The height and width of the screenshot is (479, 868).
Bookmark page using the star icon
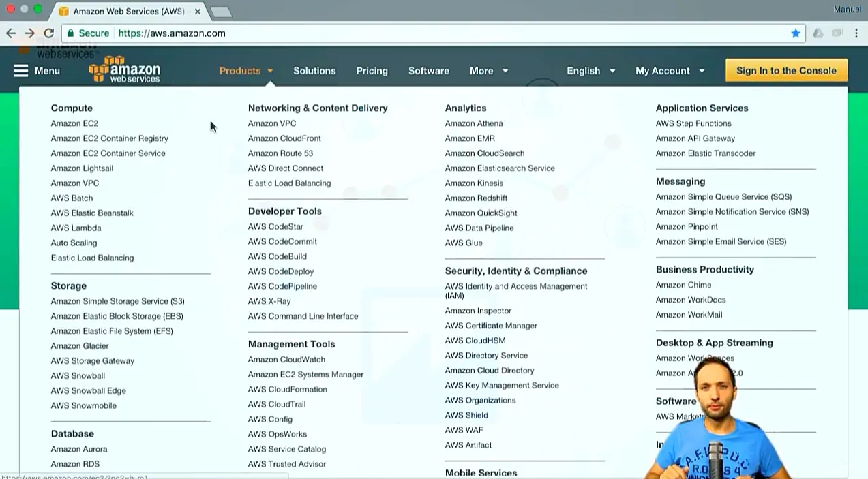[x=796, y=33]
